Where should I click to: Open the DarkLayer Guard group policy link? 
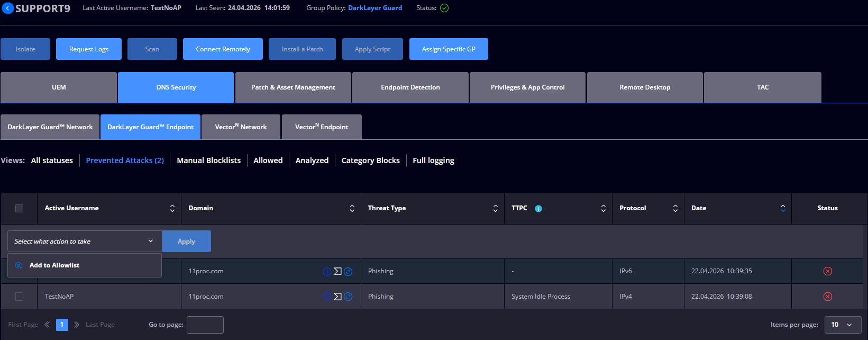pos(375,8)
